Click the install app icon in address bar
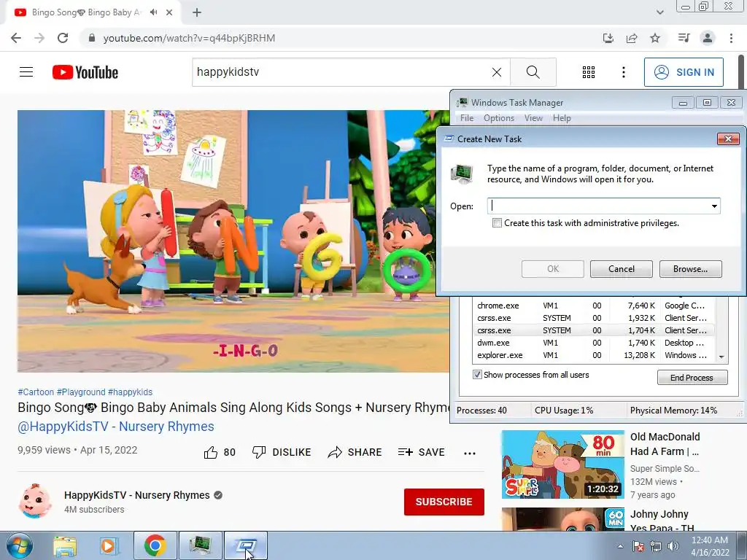The width and height of the screenshot is (747, 560). point(608,38)
